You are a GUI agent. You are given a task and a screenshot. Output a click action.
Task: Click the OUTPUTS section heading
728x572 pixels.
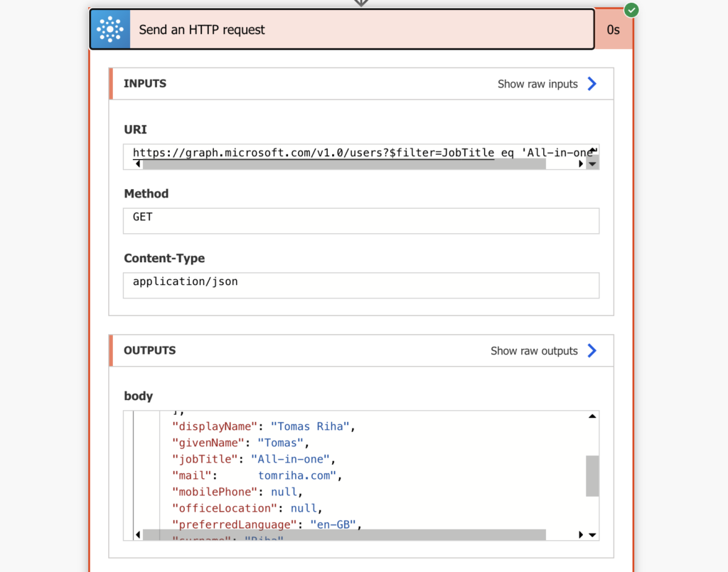[150, 350]
